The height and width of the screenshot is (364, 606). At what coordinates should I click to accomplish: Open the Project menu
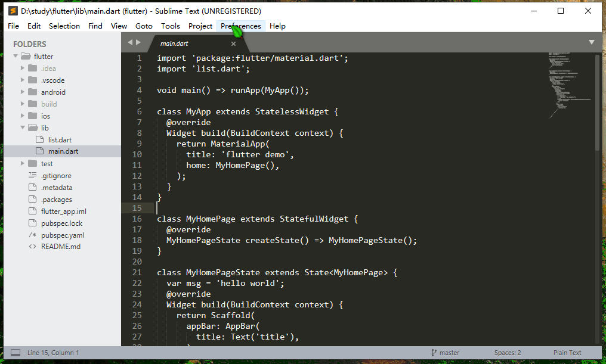click(x=200, y=26)
